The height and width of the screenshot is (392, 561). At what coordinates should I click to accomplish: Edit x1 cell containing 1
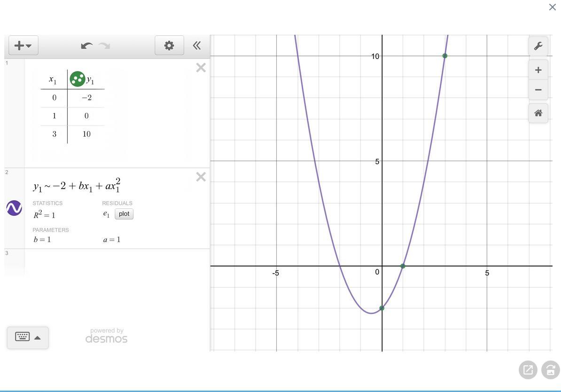[54, 116]
